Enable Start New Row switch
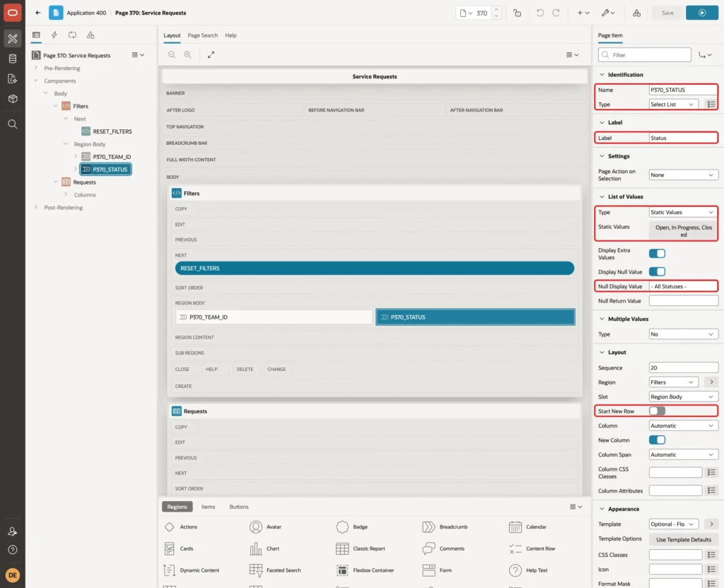 click(x=657, y=411)
